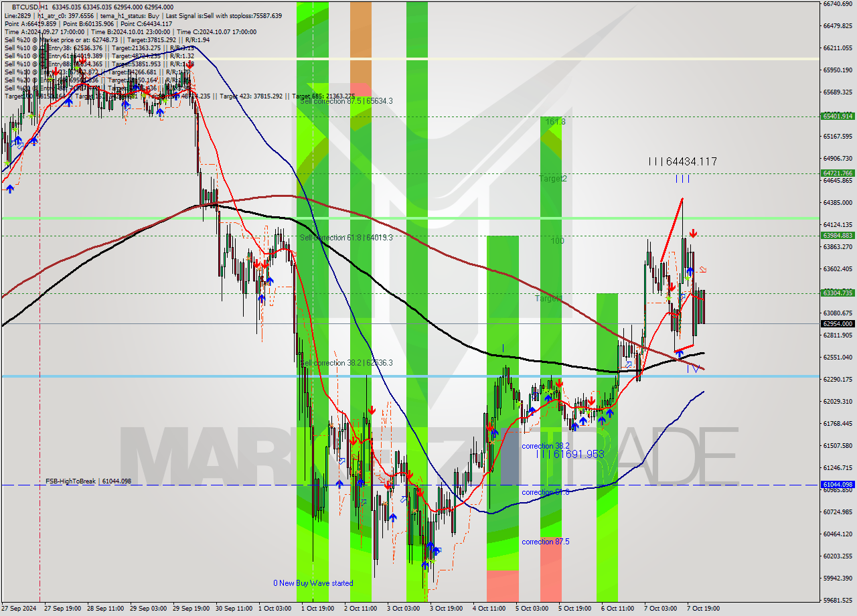Screen dimensions: 857x616
Task: Click the 'correction 87.5' blue label
Action: pyautogui.click(x=546, y=542)
